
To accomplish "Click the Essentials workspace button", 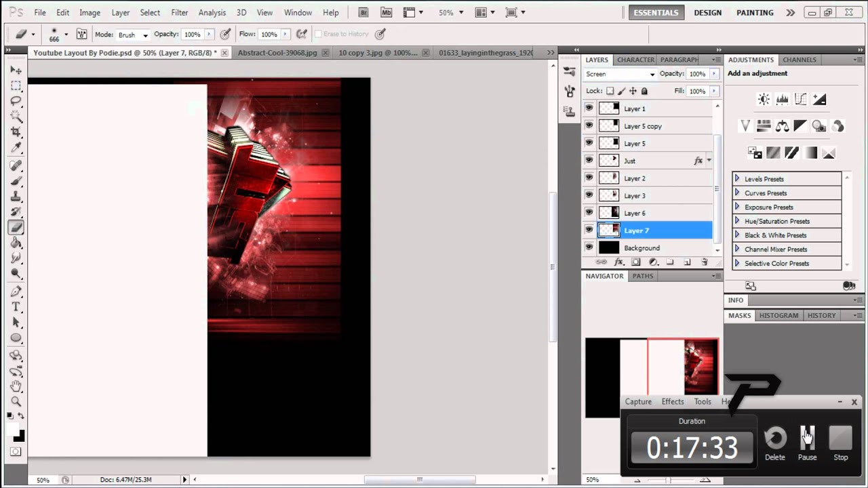I will point(656,13).
